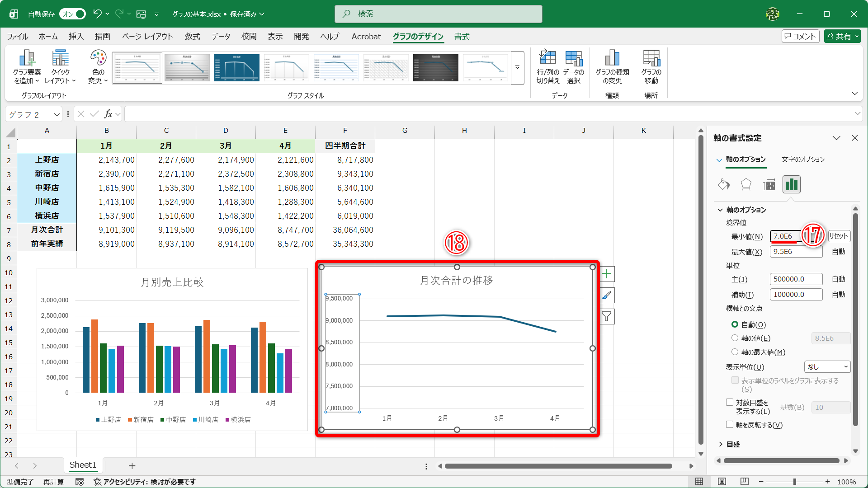Enable 対数目盛を表示する checkbox
Image resolution: width=868 pixels, height=488 pixels.
pos(729,402)
